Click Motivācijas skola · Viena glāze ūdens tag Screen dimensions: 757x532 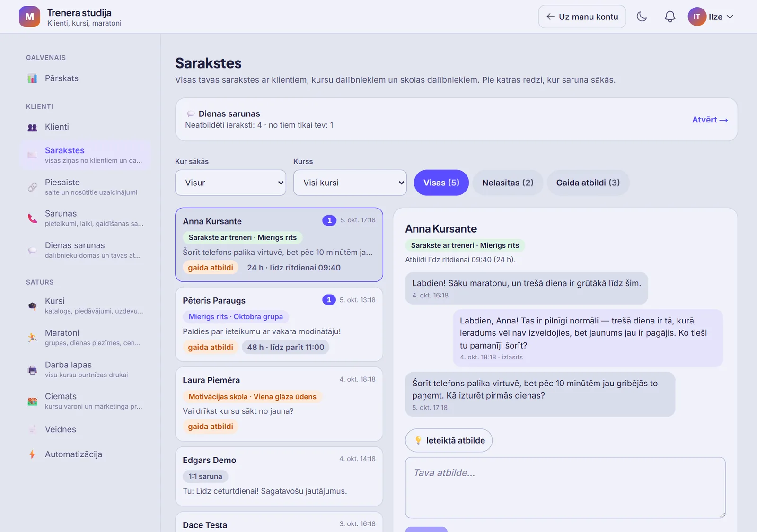pos(253,397)
